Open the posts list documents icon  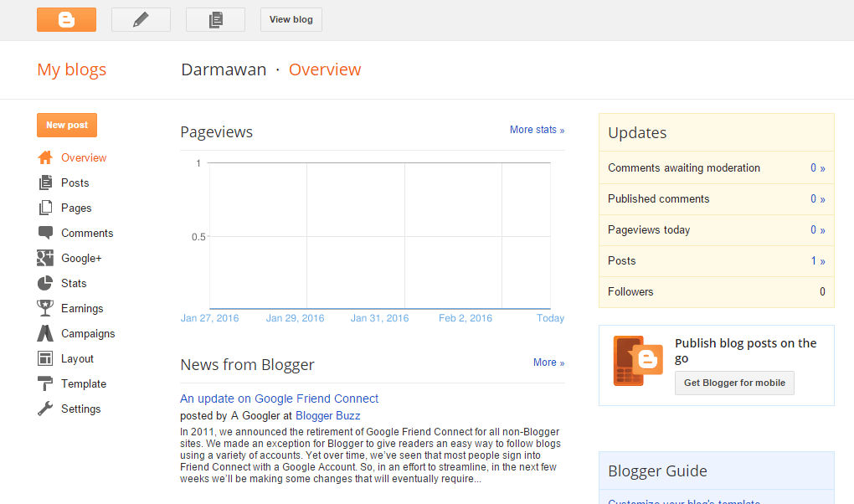[x=216, y=19]
